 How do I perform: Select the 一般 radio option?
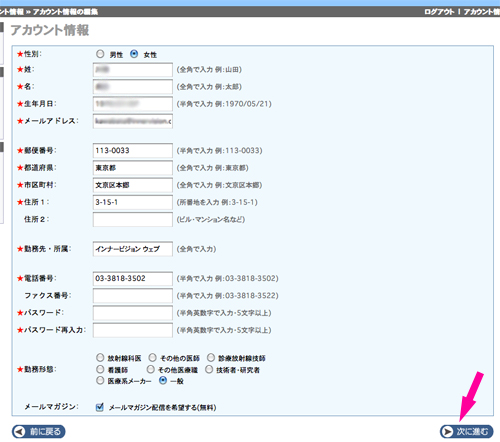[x=163, y=380]
